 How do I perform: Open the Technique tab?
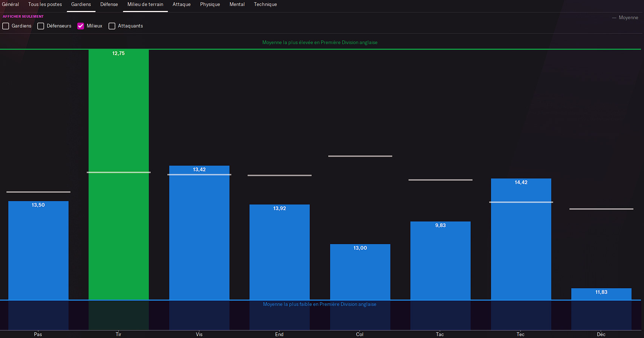pyautogui.click(x=265, y=5)
